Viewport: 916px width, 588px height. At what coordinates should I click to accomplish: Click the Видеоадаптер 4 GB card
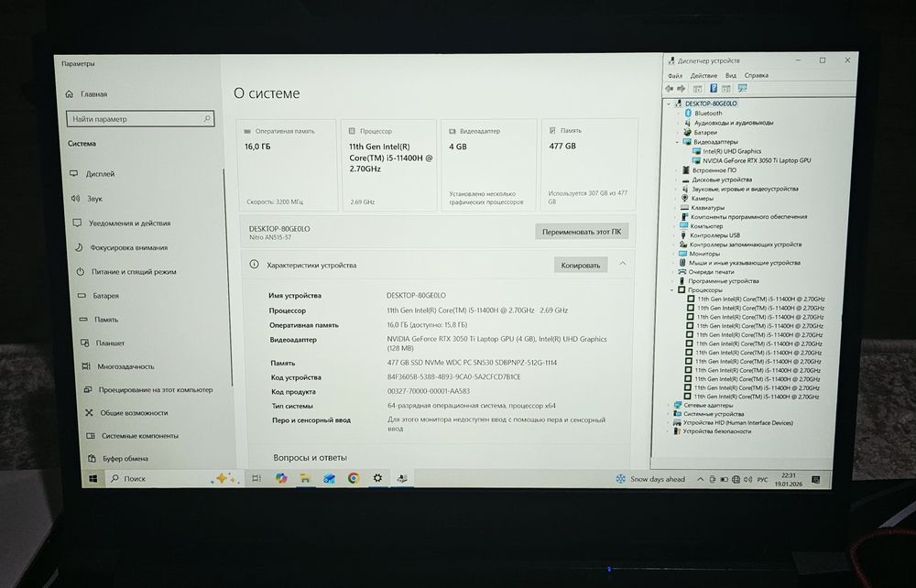tap(488, 165)
